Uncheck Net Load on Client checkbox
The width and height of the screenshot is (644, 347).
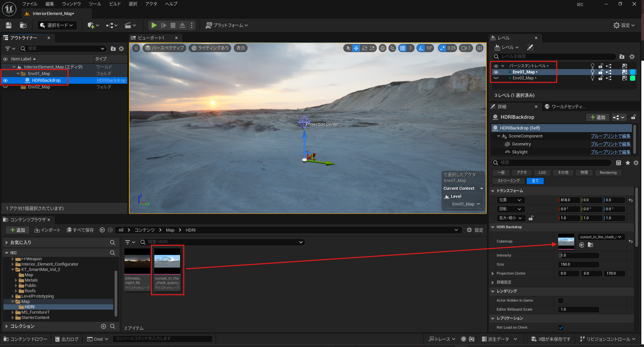(x=561, y=328)
